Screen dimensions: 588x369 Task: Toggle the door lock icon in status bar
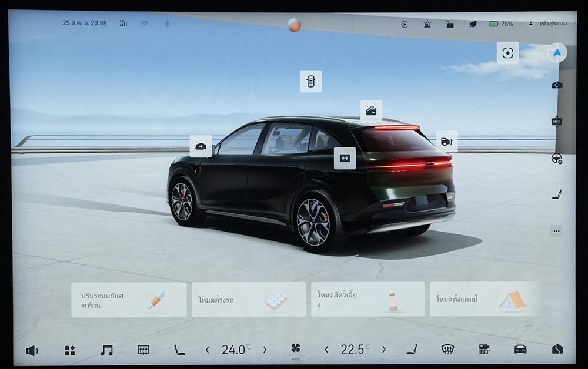[x=449, y=24]
